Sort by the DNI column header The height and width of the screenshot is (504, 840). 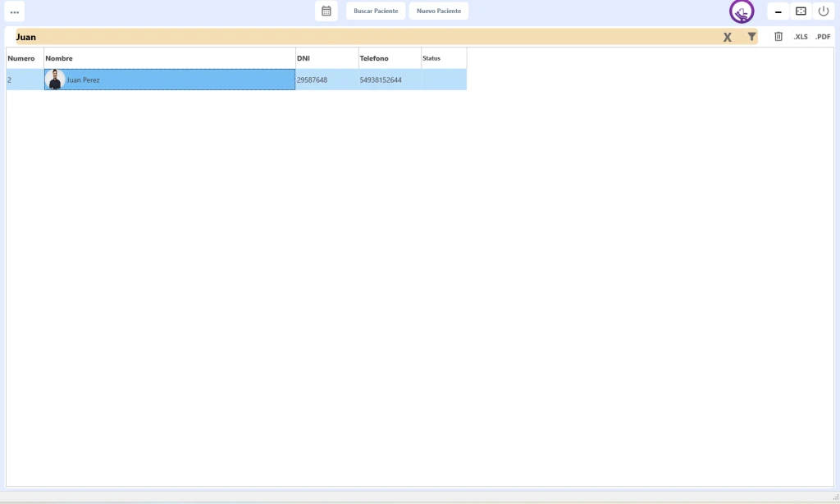coord(326,58)
